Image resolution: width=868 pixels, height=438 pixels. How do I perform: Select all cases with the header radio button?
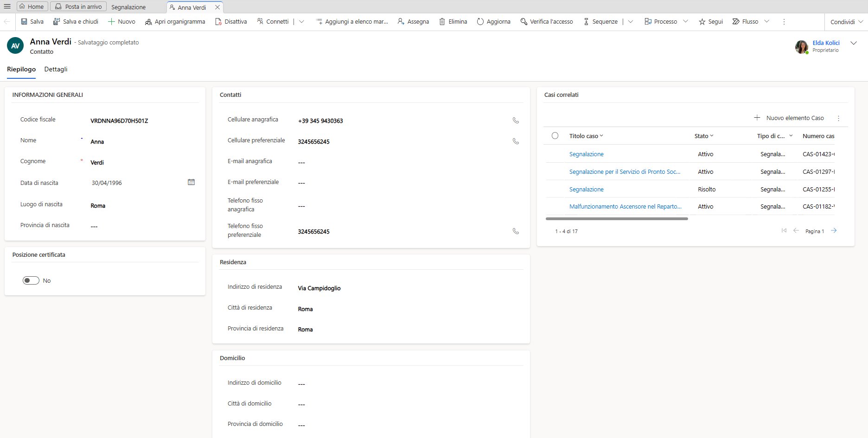pyautogui.click(x=555, y=136)
